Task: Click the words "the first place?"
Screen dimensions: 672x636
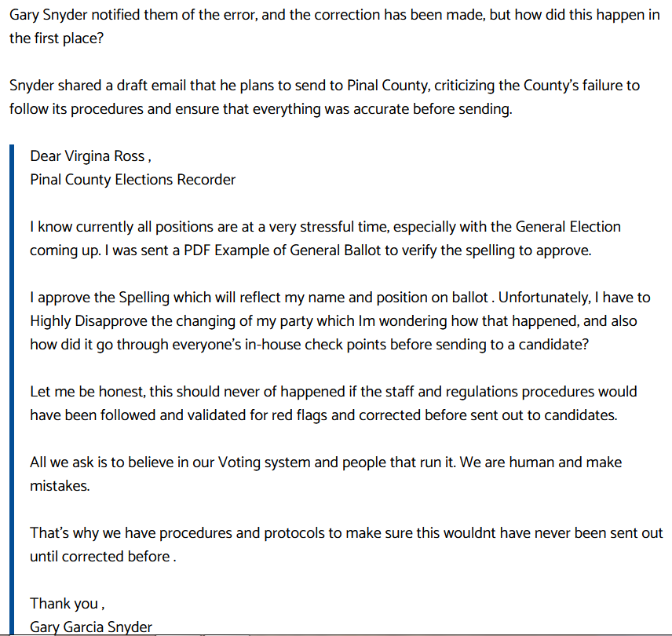Action: point(56,38)
